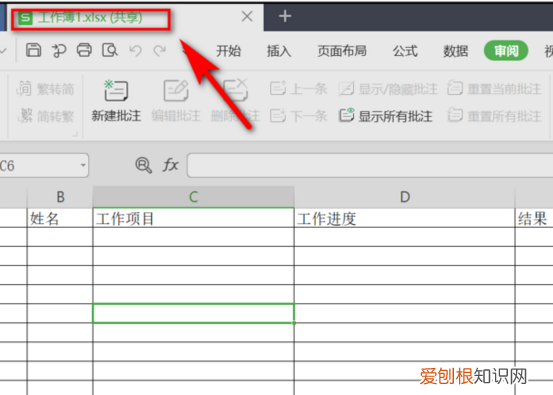Screen dimensions: 553x395
Task: Click Reset All Comments (重置所有批注)
Action: pos(494,116)
